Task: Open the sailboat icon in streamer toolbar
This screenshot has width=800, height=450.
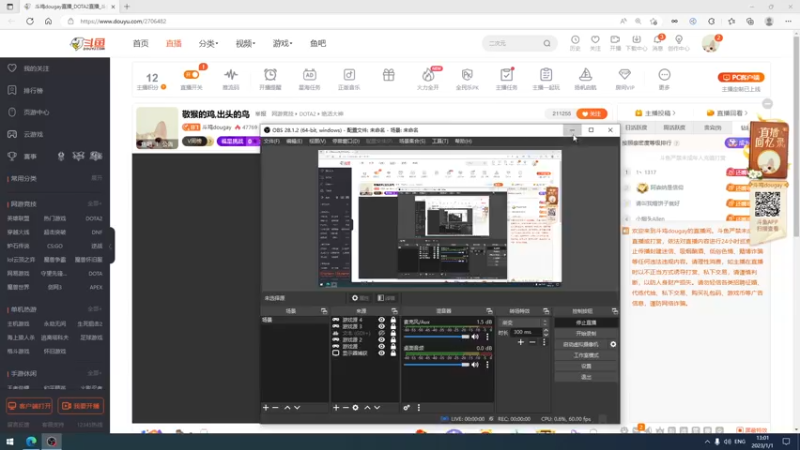Action: click(x=585, y=74)
